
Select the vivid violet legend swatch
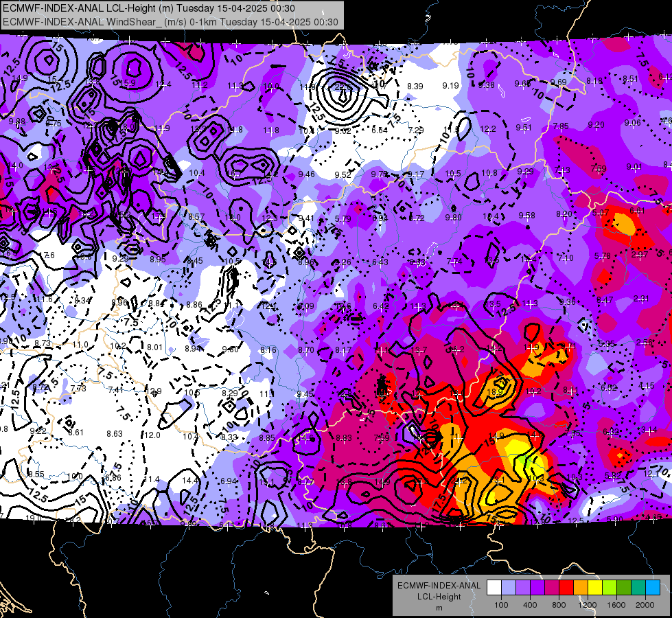tap(537, 588)
